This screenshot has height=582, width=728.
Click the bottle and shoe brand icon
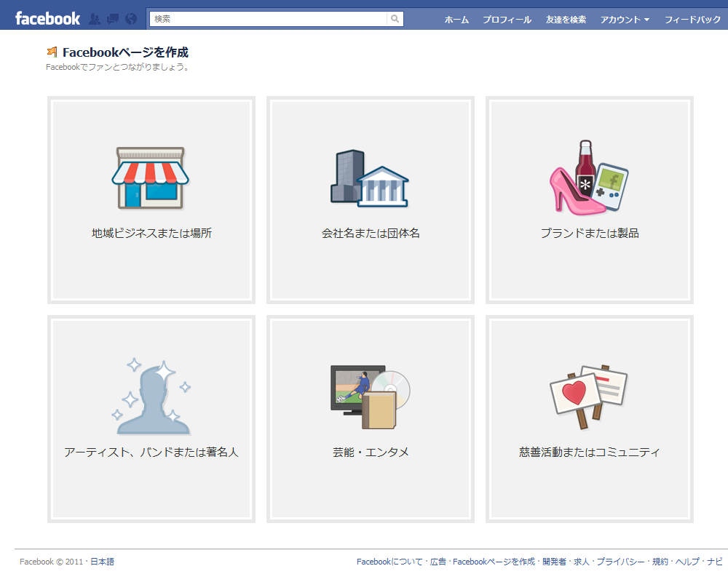pyautogui.click(x=589, y=178)
